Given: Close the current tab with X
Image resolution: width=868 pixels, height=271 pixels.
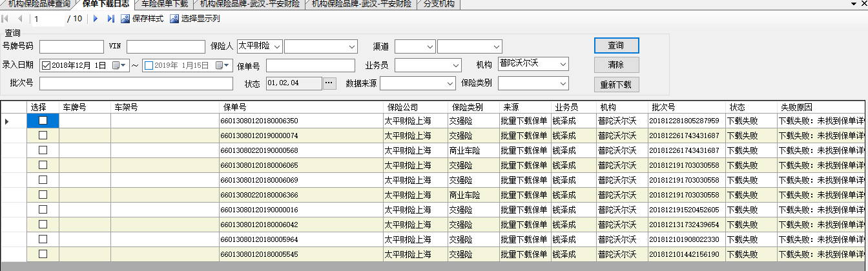Looking at the screenshot, I should (x=863, y=4).
